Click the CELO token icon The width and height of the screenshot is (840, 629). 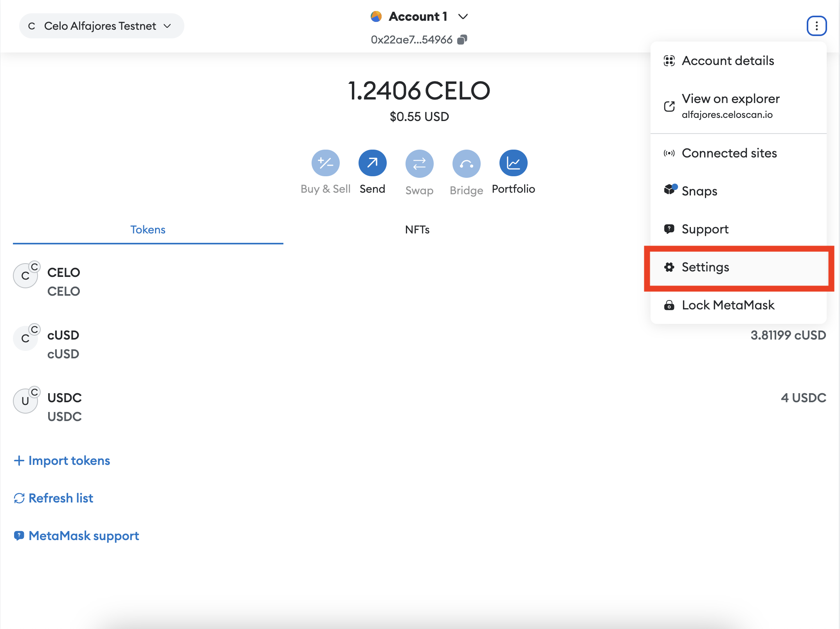tap(26, 275)
